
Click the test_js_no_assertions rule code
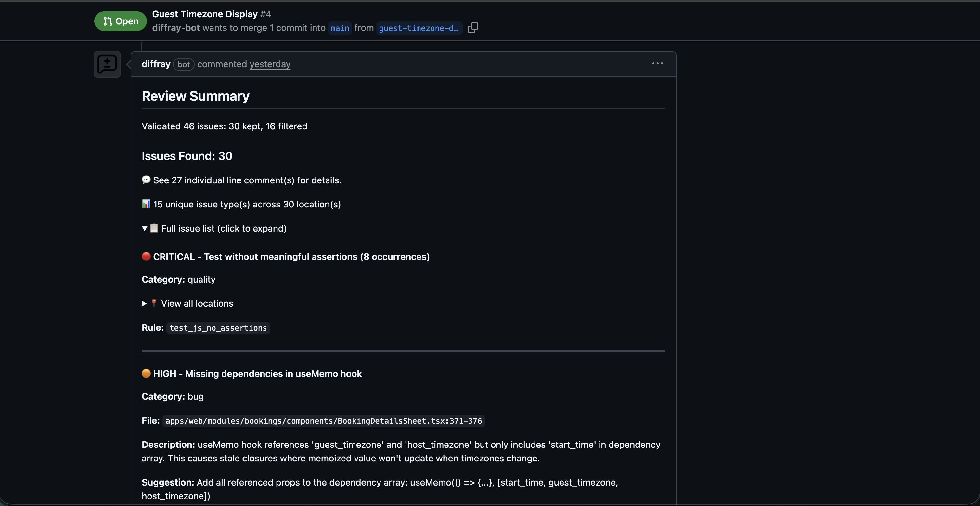tap(218, 328)
